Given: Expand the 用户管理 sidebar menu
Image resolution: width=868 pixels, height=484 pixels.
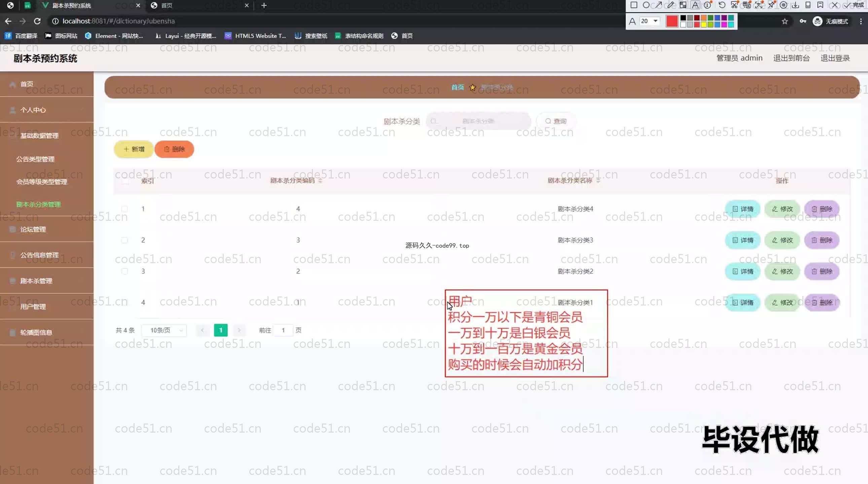Looking at the screenshot, I should [47, 307].
